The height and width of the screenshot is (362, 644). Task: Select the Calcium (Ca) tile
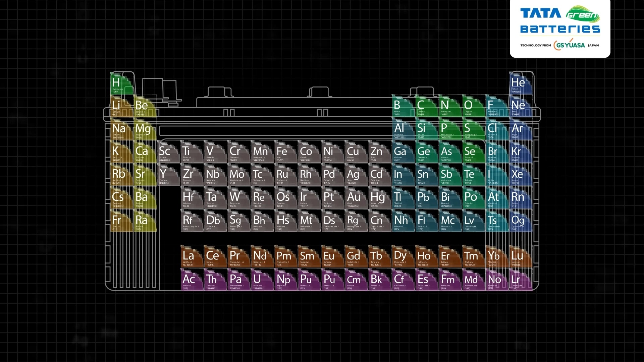click(145, 152)
